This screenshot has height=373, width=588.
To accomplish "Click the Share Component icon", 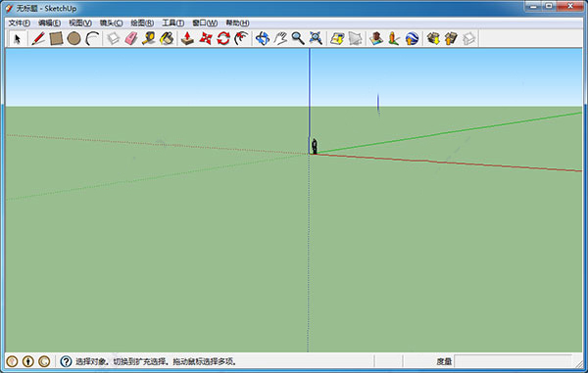I will 468,38.
